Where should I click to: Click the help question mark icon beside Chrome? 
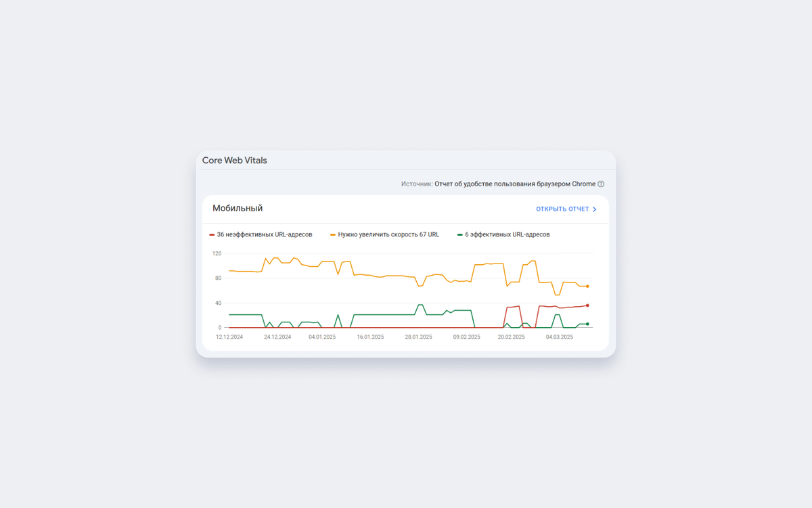pyautogui.click(x=601, y=184)
